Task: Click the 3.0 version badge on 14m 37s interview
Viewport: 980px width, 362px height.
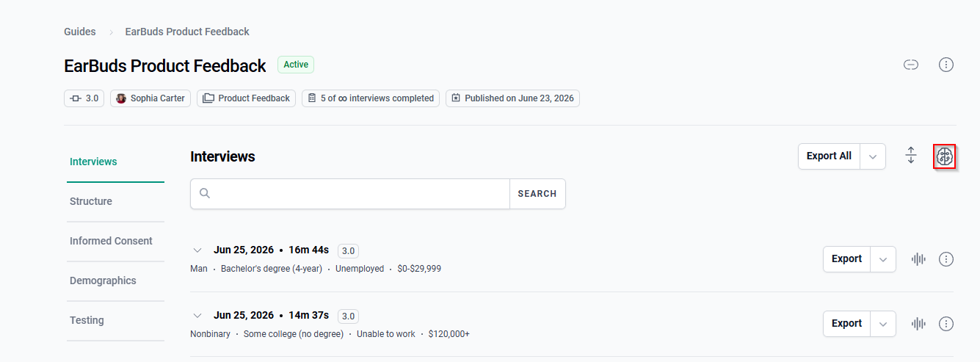Action: [348, 316]
